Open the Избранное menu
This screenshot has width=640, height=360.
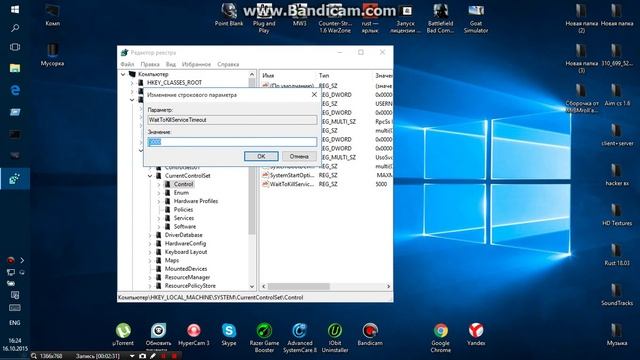196,64
